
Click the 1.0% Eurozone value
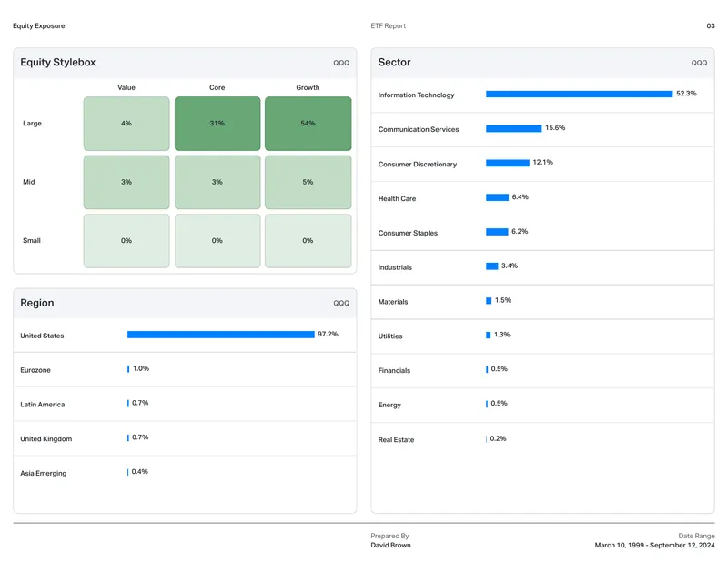(x=141, y=368)
